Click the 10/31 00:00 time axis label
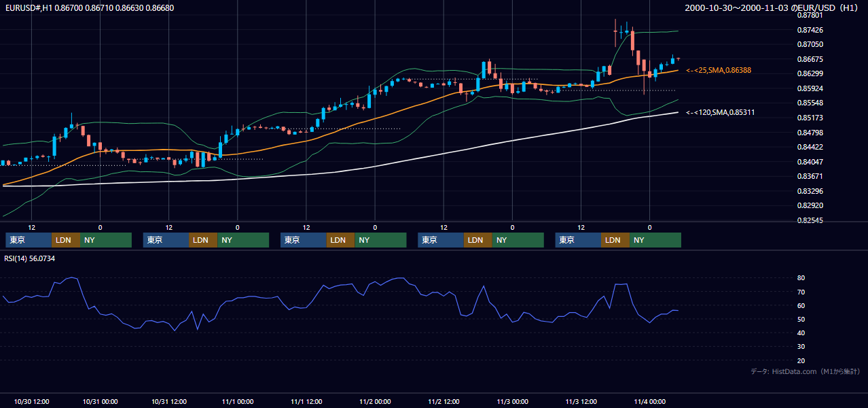Viewport: 868px width, 408px height. (x=100, y=401)
